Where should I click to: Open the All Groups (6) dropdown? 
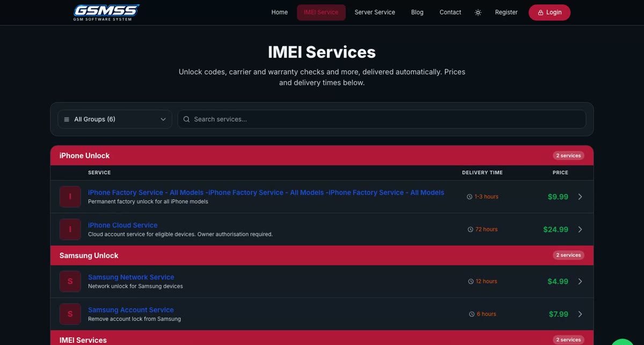tap(115, 119)
